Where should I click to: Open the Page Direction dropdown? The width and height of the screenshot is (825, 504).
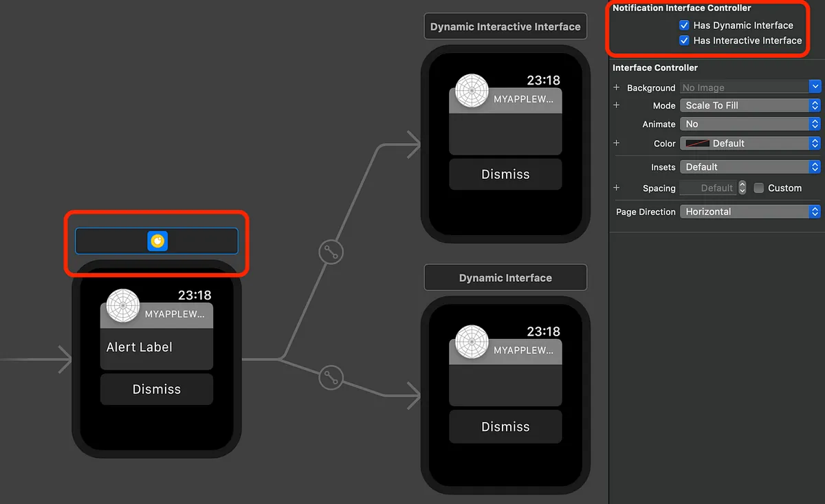click(x=749, y=211)
